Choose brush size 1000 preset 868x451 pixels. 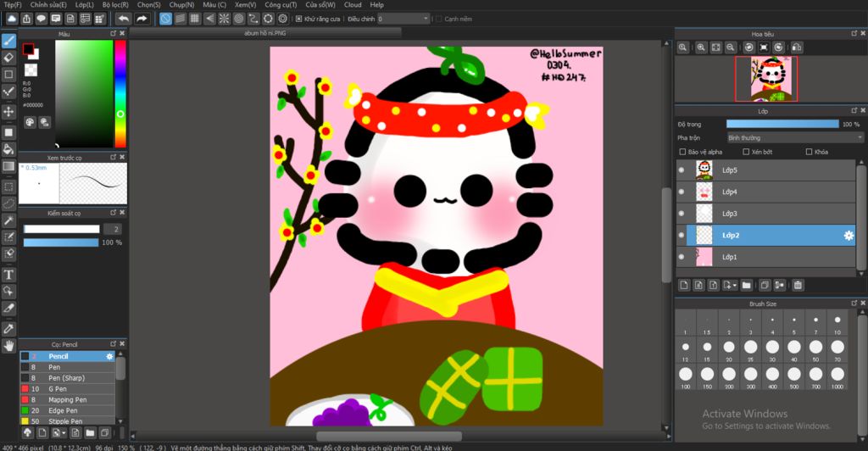click(837, 377)
